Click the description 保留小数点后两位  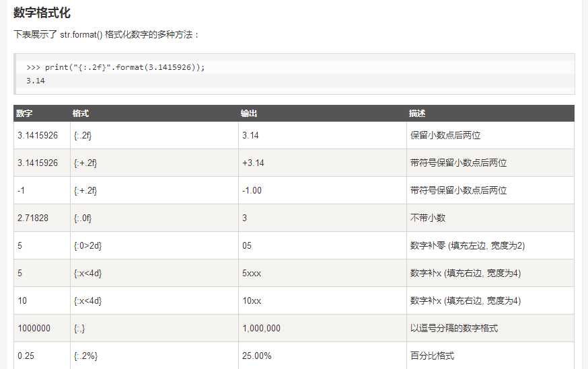tap(445, 135)
